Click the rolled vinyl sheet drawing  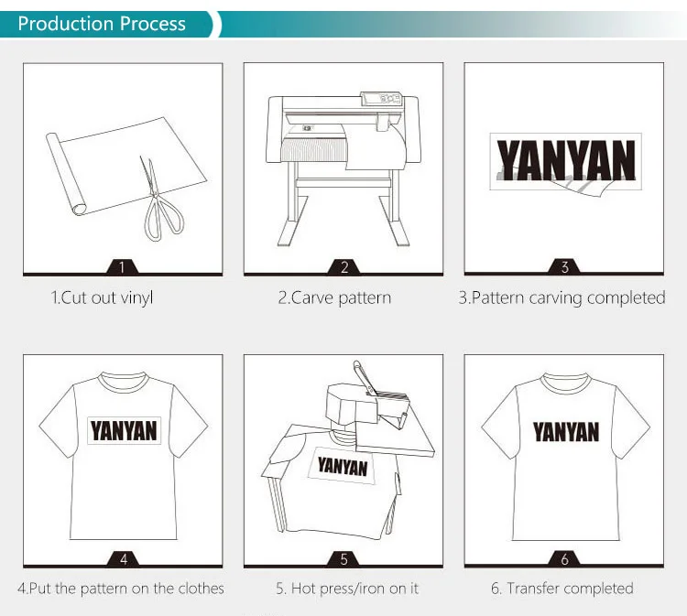click(126, 167)
